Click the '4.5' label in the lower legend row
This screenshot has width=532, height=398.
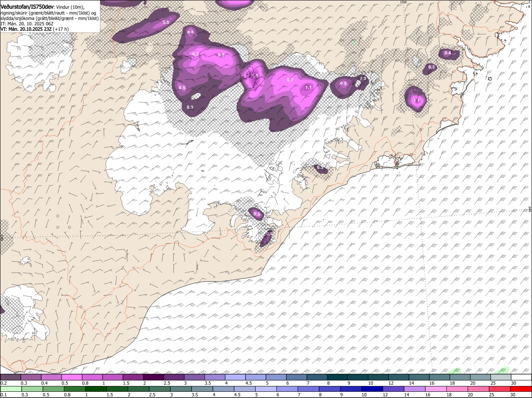tap(238, 395)
